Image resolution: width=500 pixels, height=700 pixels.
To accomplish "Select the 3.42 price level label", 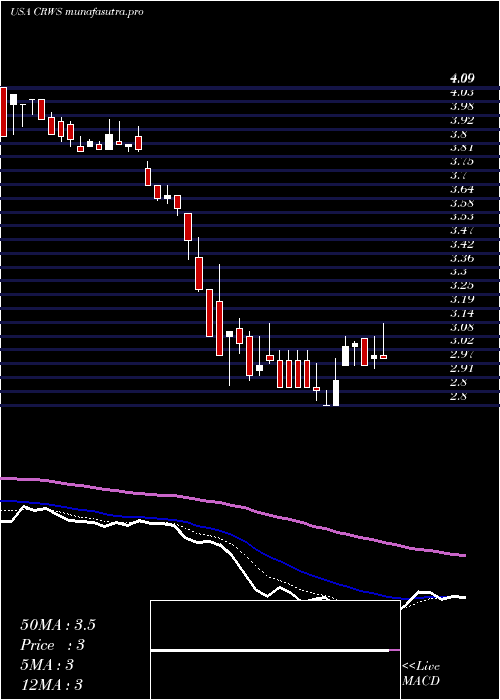I will (462, 244).
